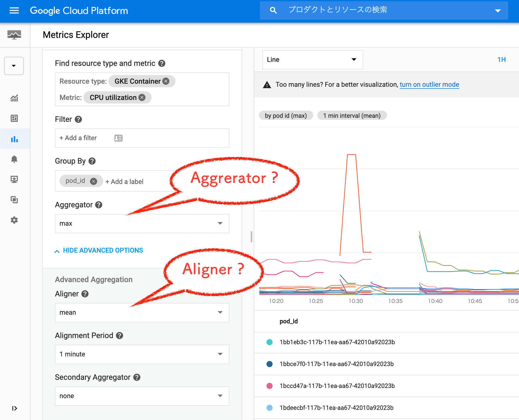Open the Monitoring overview icon
This screenshot has width=519, height=420.
tap(14, 35)
